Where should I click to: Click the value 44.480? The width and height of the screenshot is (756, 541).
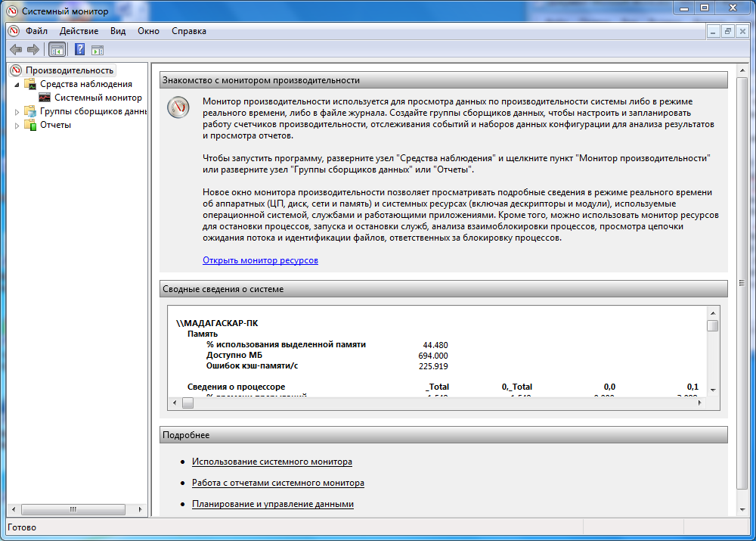(x=435, y=345)
